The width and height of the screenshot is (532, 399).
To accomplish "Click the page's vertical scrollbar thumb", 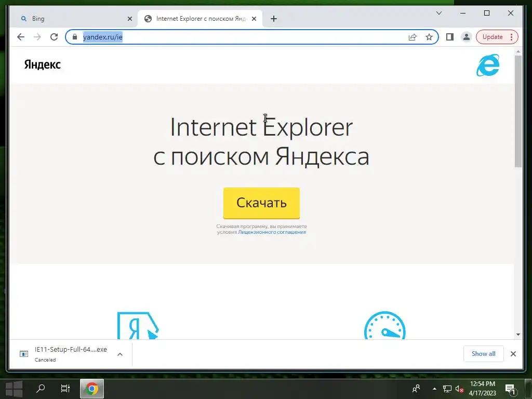I will click(518, 111).
